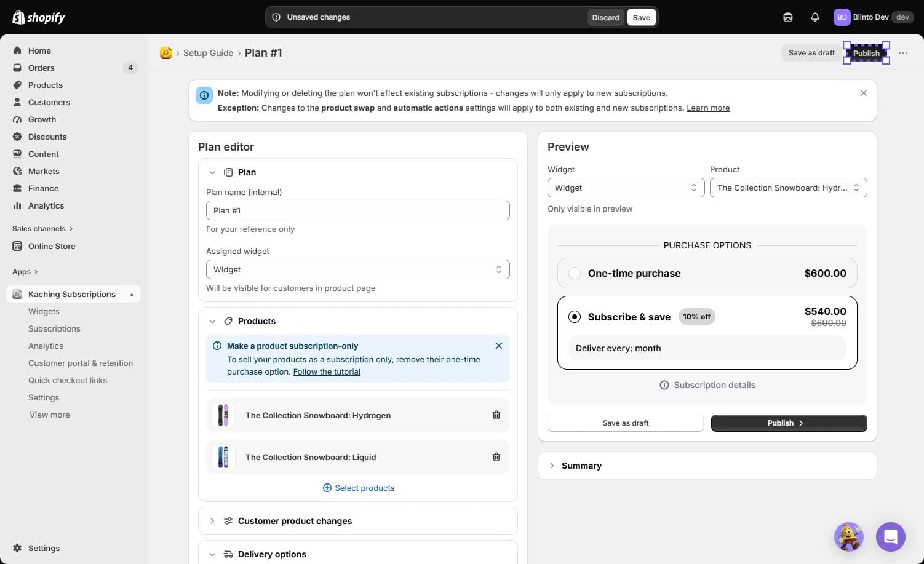
Task: Collapse the Products section
Action: click(x=212, y=321)
